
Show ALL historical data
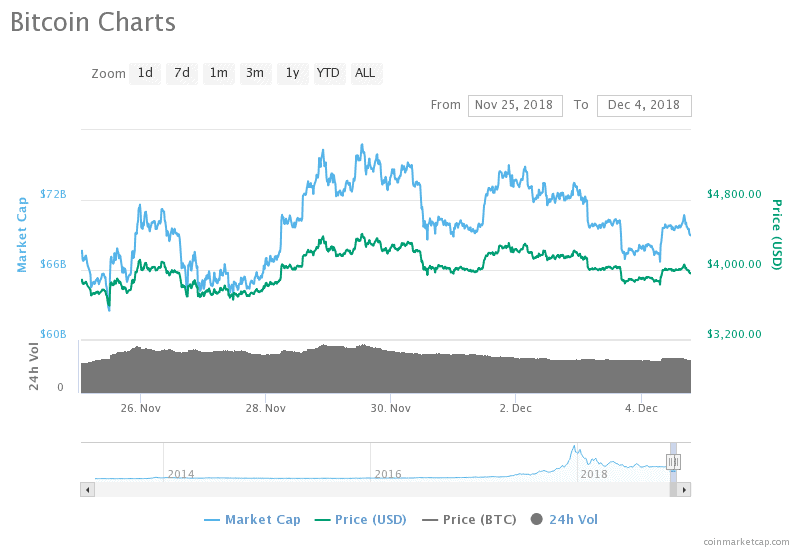coord(366,73)
